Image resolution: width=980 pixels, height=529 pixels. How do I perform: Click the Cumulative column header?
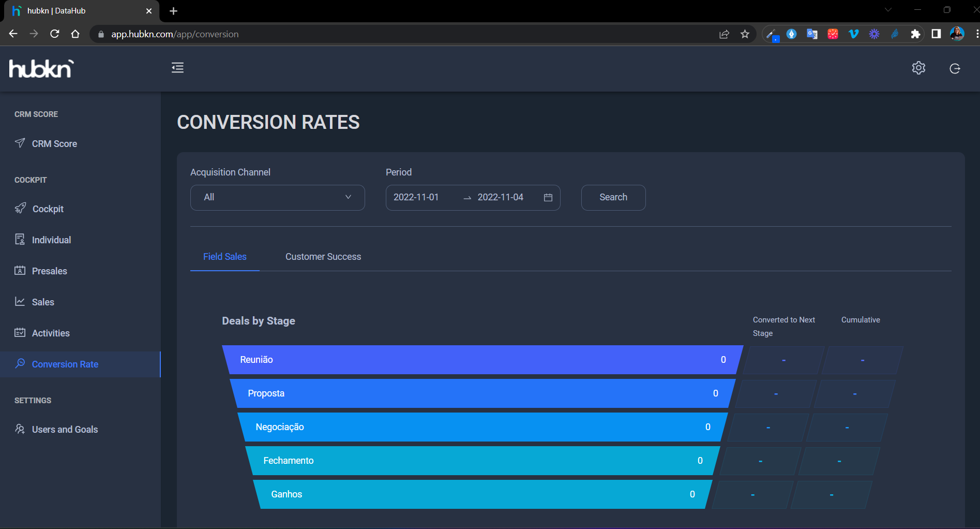pos(861,320)
